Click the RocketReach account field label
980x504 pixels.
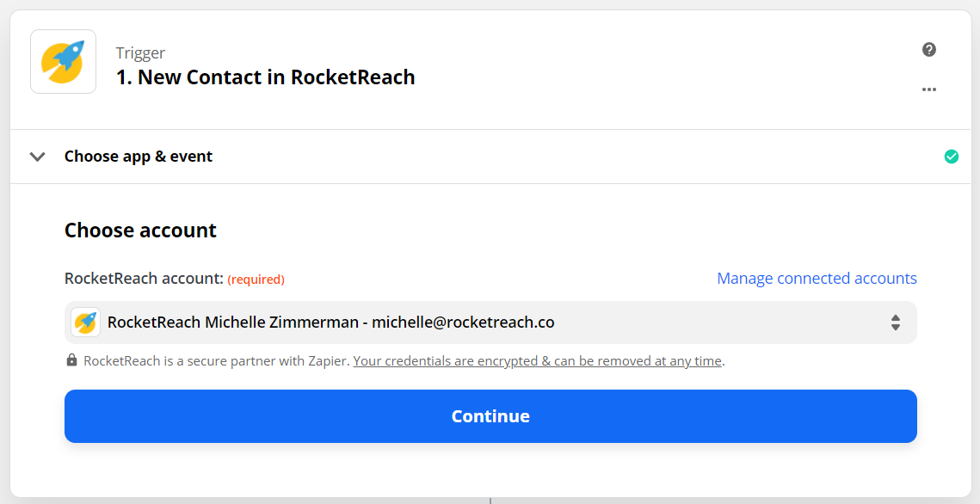(x=144, y=279)
